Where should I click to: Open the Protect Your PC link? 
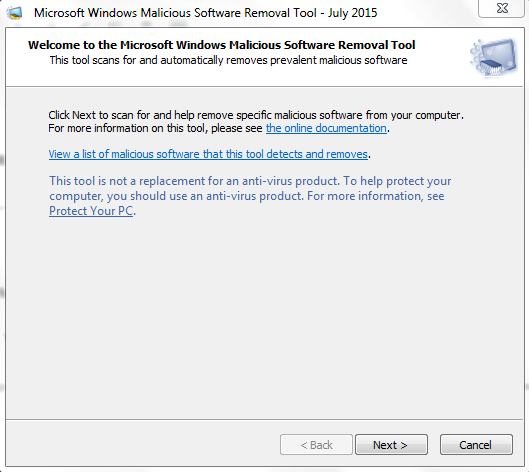coord(91,211)
